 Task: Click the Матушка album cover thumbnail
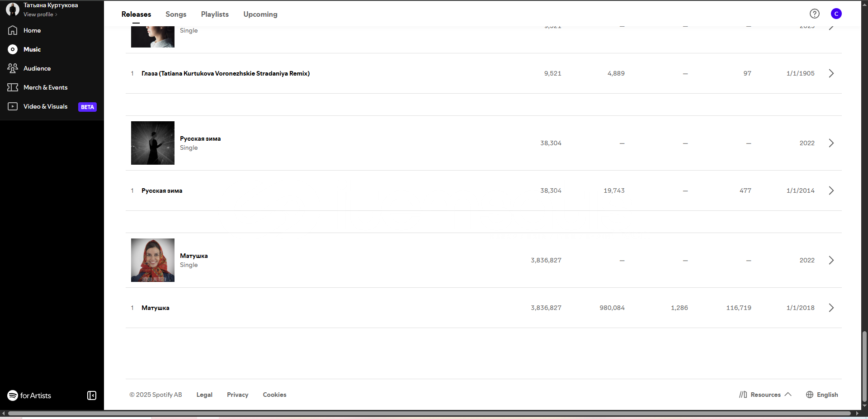[x=153, y=260]
